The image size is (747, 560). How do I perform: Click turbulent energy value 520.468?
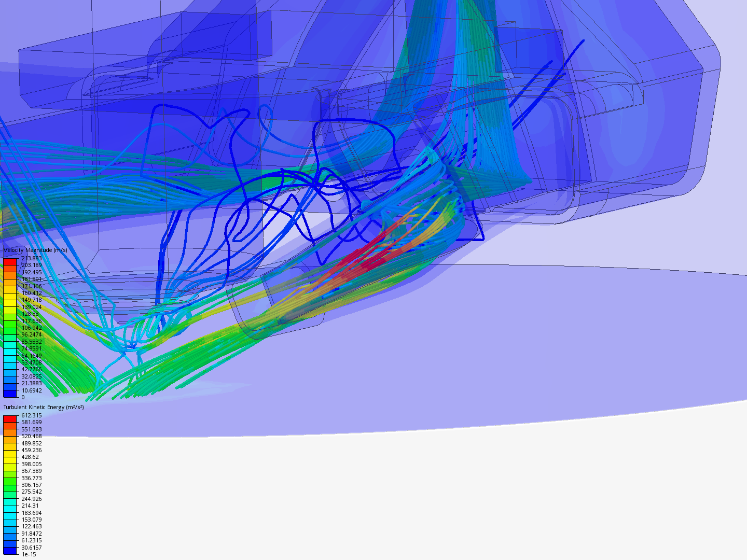(32, 436)
